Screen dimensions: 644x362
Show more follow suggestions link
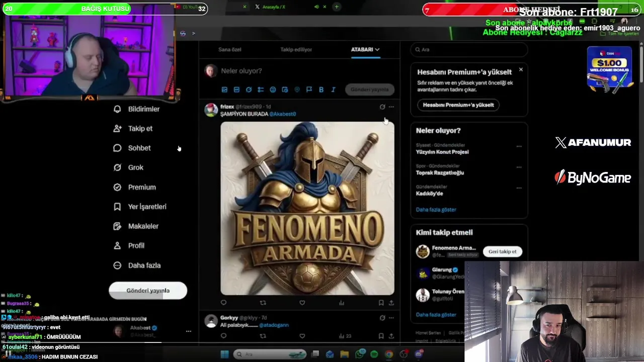(436, 315)
